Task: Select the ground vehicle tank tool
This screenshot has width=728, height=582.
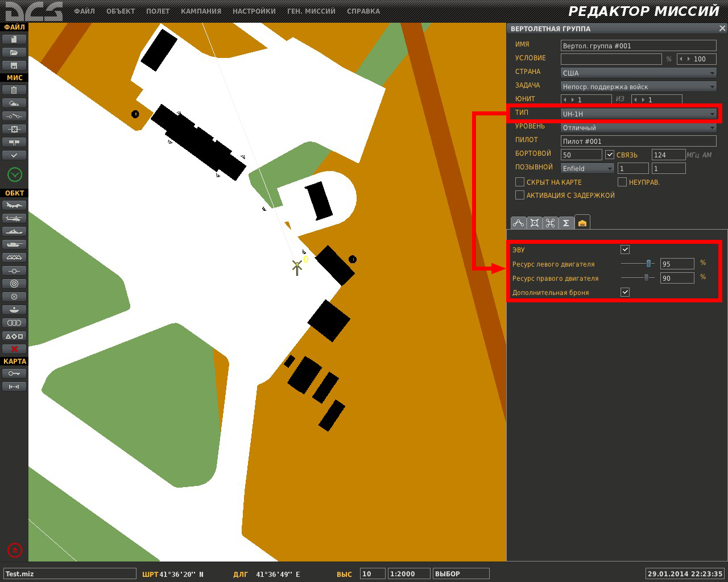Action: point(14,244)
